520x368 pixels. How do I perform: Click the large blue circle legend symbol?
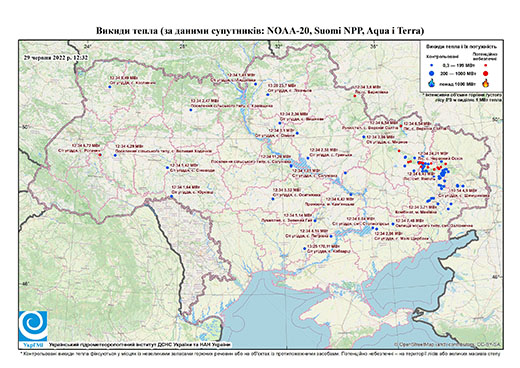click(x=432, y=73)
